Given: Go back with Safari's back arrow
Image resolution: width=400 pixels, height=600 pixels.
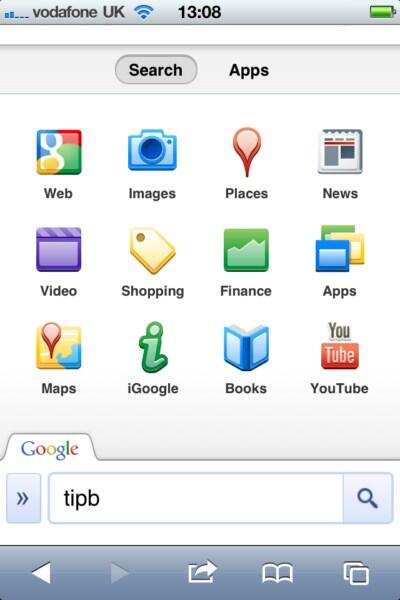Looking at the screenshot, I should pyautogui.click(x=41, y=573).
